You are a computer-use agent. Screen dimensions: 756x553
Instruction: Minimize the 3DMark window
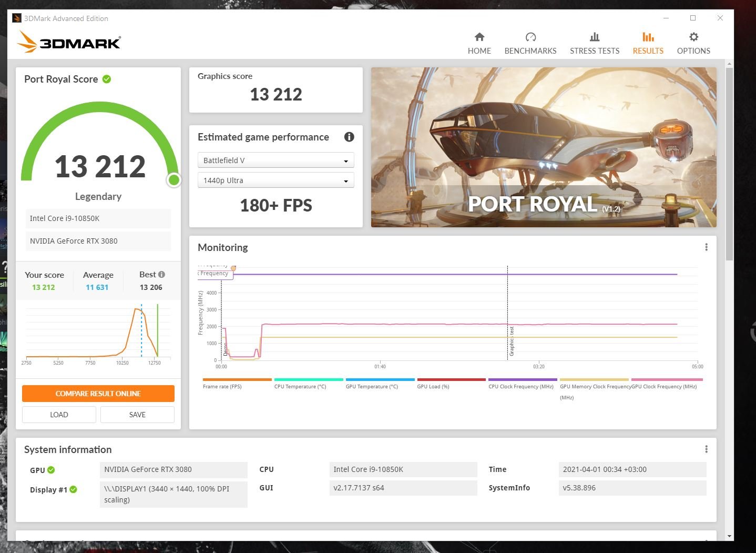(666, 18)
